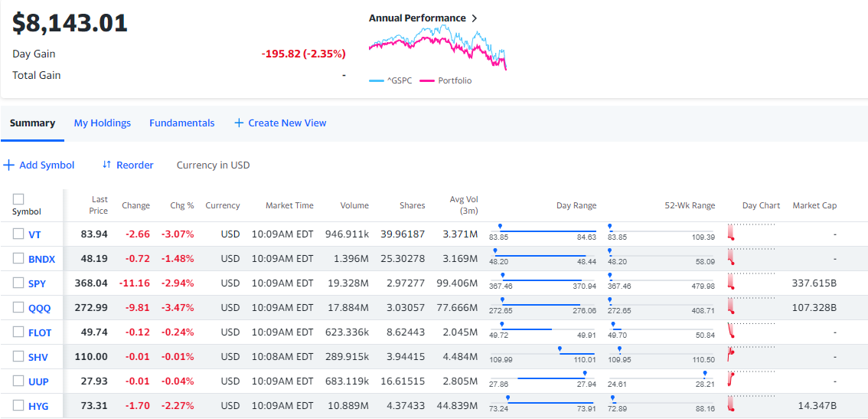
Task: Sort by the Market Cap column header
Action: [x=814, y=205]
